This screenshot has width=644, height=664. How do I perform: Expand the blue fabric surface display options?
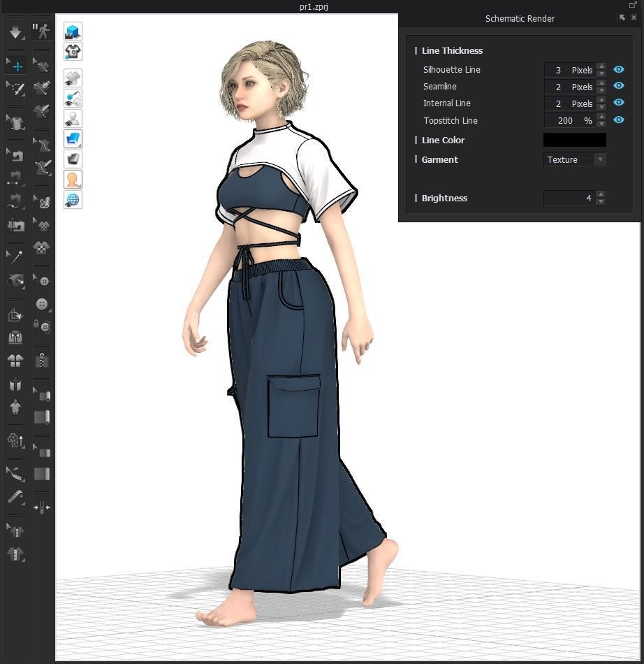73,138
